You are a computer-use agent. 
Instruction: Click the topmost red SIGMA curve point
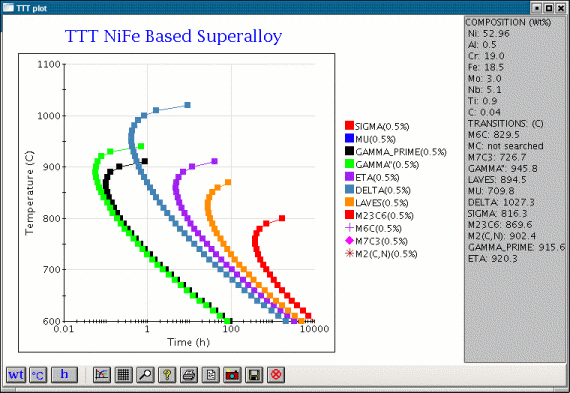coord(282,218)
